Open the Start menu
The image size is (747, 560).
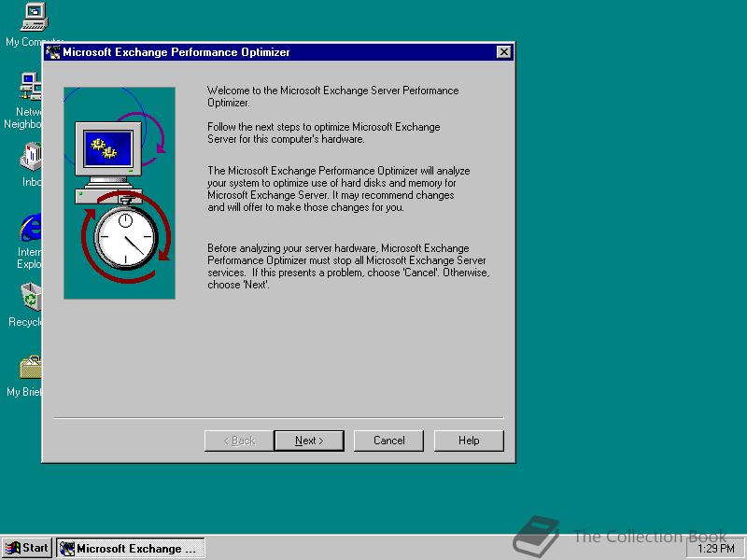(27, 548)
